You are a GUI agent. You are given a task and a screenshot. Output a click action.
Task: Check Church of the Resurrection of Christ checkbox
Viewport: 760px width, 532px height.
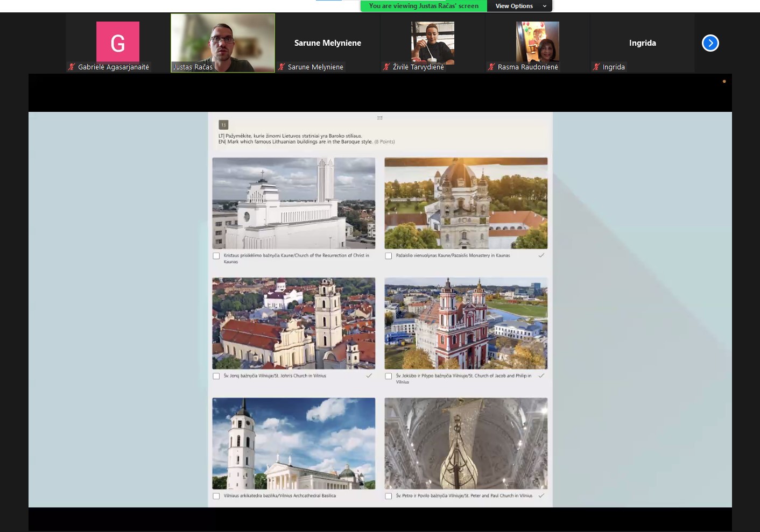pyautogui.click(x=216, y=256)
